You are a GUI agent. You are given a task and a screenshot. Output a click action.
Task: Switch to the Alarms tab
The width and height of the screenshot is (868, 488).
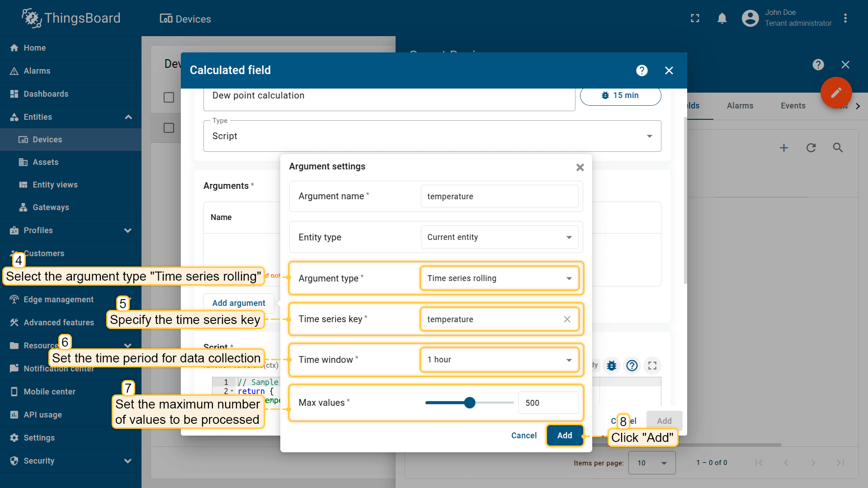[740, 106]
